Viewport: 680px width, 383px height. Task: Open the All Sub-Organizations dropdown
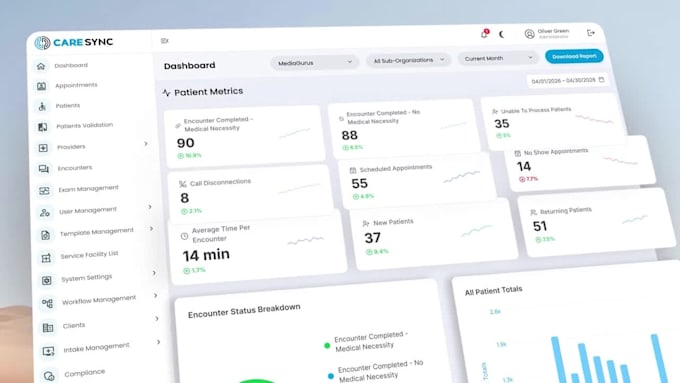tap(409, 60)
